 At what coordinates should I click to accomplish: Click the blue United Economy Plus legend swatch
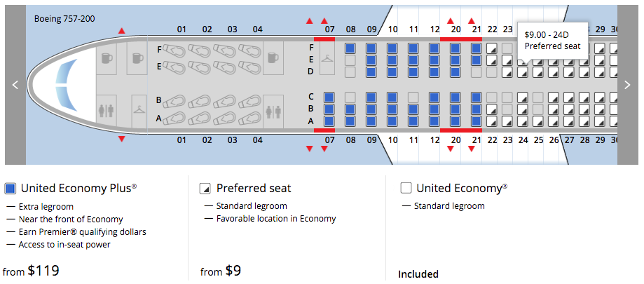coord(11,188)
